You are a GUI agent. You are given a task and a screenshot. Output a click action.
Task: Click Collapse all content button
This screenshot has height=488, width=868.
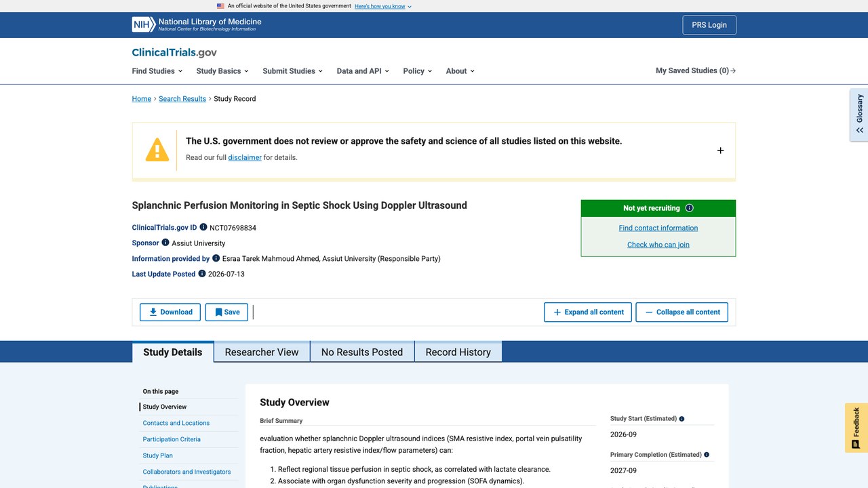tap(682, 312)
